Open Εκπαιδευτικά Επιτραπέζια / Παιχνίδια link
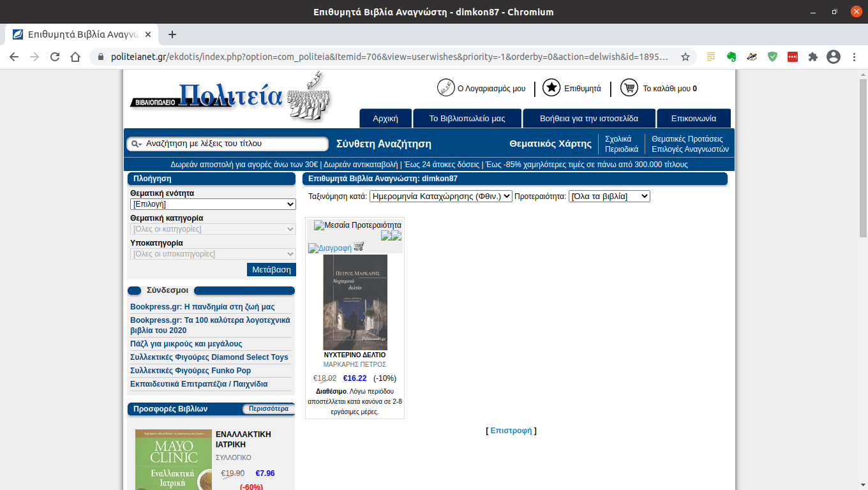The width and height of the screenshot is (868, 490). coord(199,384)
